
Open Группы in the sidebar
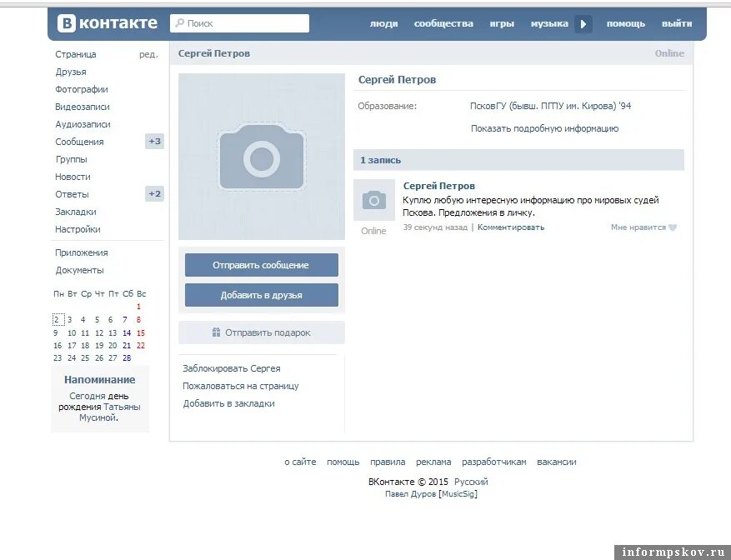tap(71, 159)
